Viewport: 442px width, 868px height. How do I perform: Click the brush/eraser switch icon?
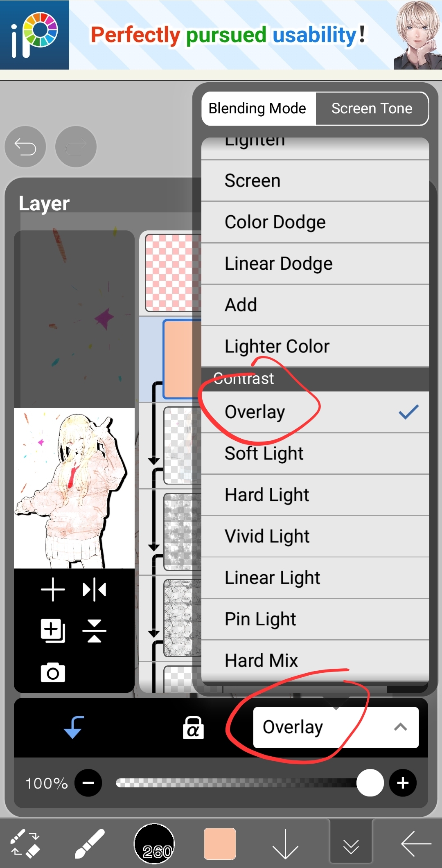25,843
